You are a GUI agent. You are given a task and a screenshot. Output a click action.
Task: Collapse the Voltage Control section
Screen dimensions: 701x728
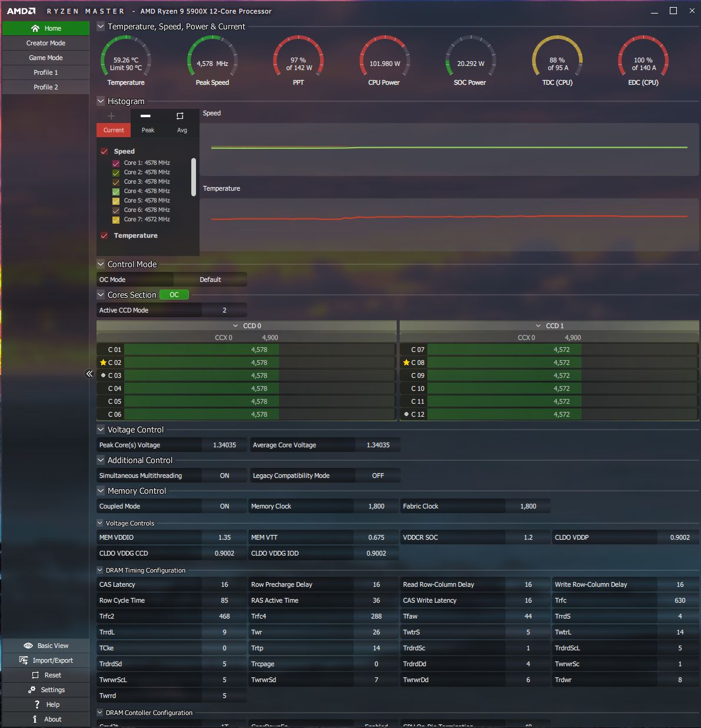click(x=101, y=430)
